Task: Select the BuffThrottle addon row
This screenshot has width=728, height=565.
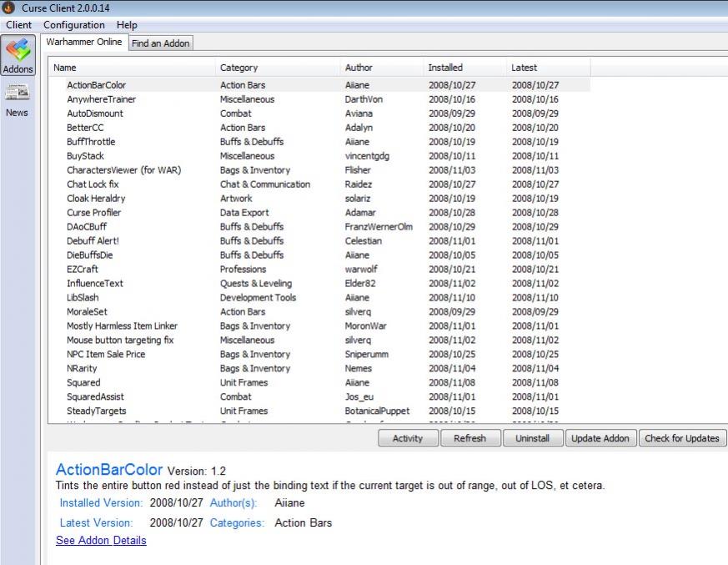Action: coord(319,142)
